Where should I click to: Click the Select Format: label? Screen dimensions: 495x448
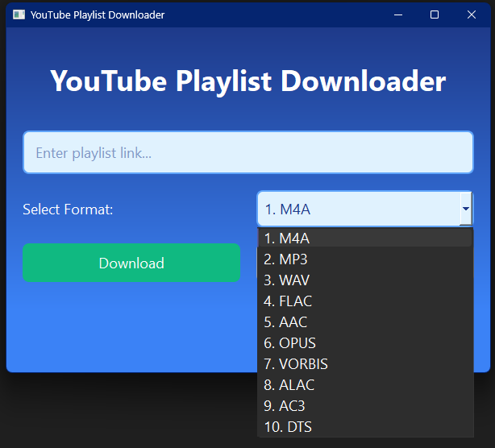(68, 209)
